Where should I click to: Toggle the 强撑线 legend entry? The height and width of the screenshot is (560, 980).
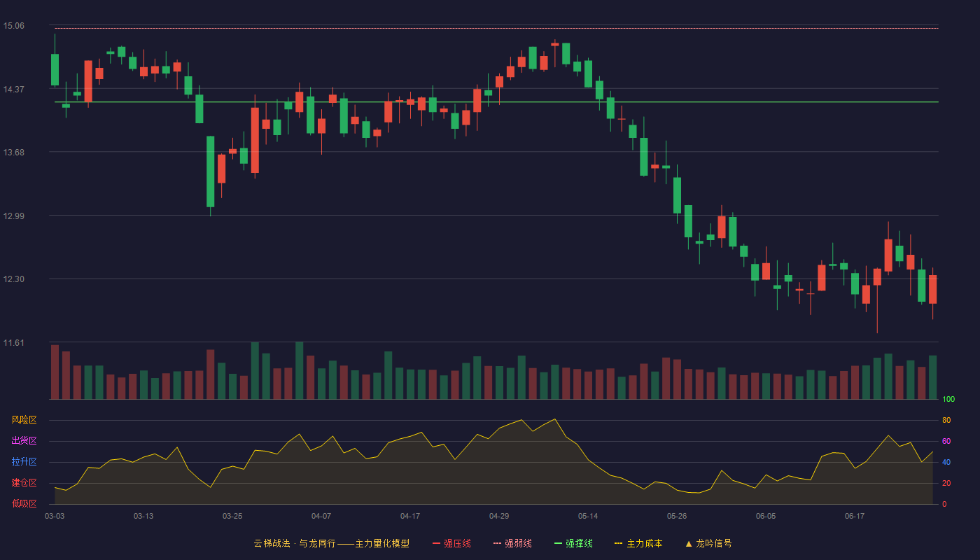tap(573, 543)
